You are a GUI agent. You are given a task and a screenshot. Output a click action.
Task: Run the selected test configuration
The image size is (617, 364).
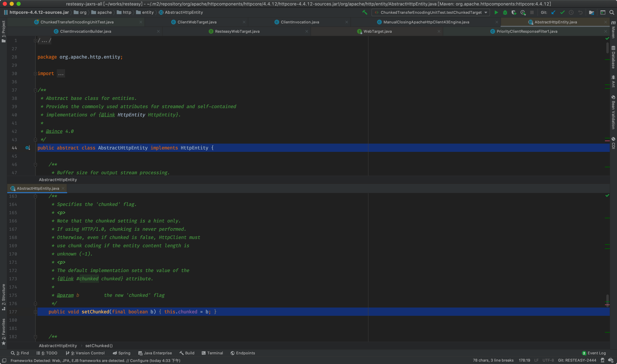496,12
